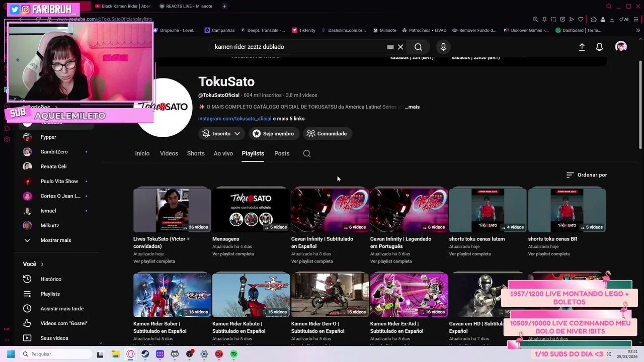
Task: Switch to the Black Kamen Rider browser tab
Action: (123, 6)
